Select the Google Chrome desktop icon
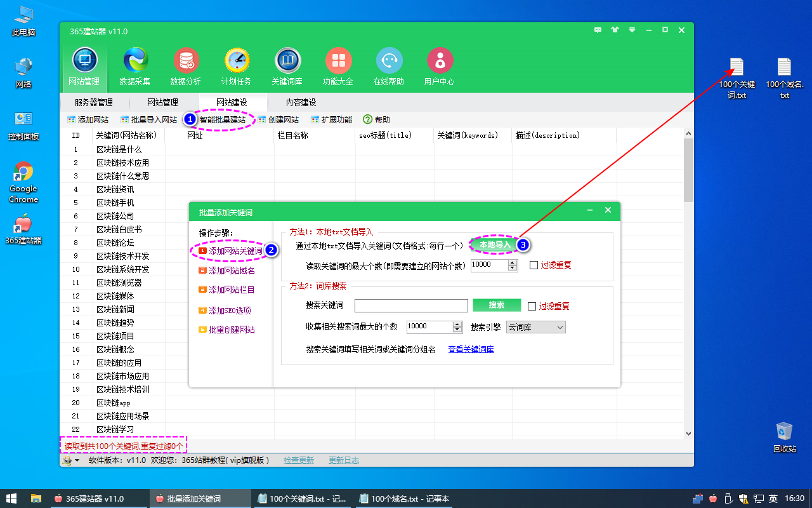Viewport: 812px width, 508px height. [x=23, y=182]
